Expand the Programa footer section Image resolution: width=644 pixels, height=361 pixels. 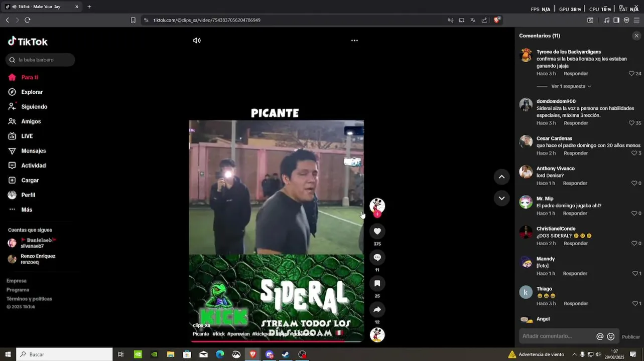(18, 290)
